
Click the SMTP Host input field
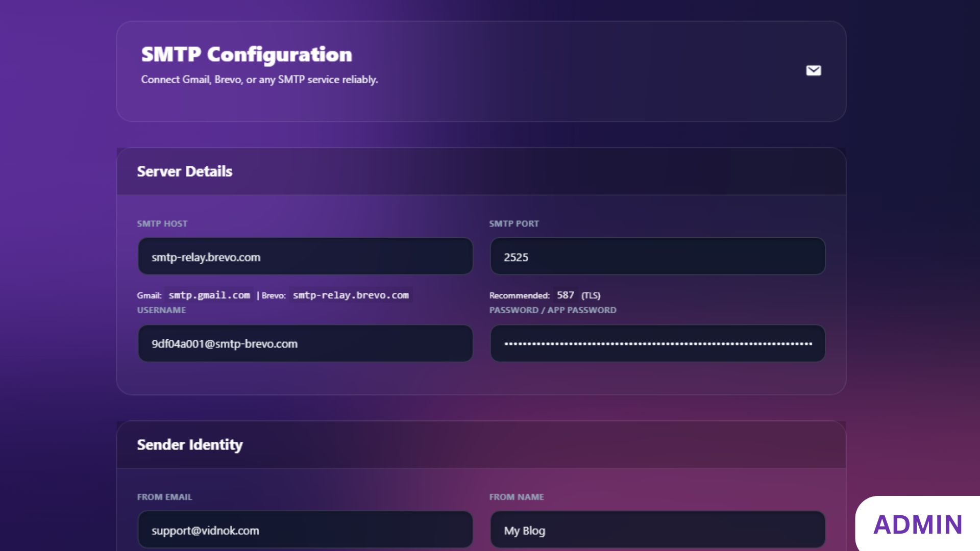[305, 257]
